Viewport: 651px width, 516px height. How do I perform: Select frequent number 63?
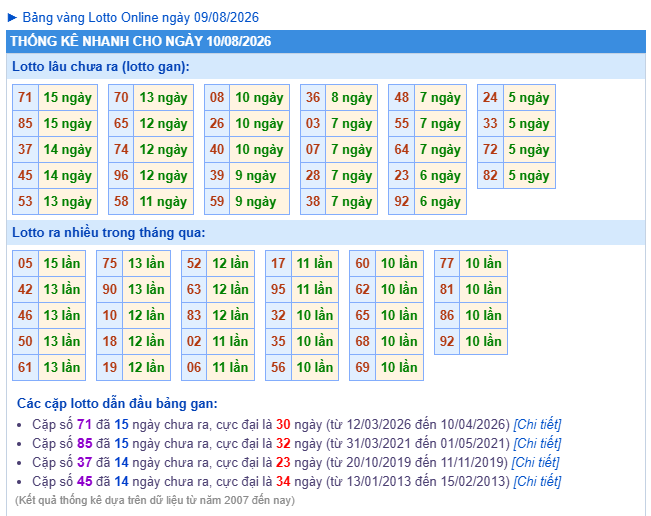194,289
